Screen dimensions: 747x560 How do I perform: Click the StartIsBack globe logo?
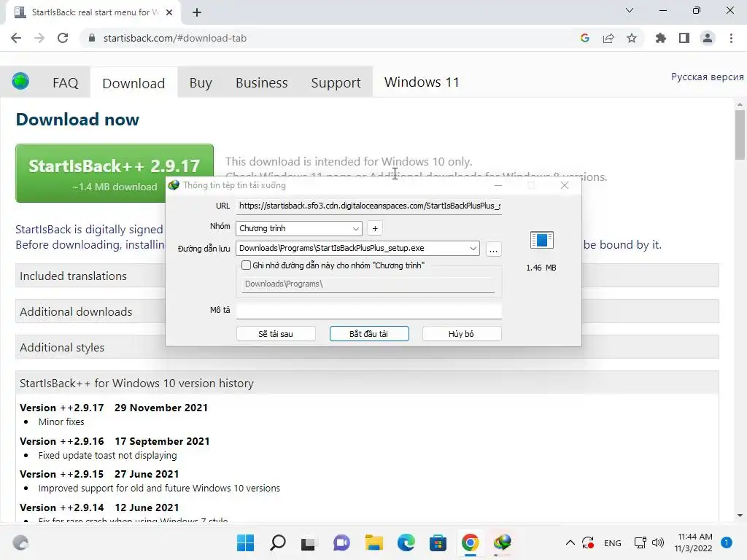click(x=20, y=82)
